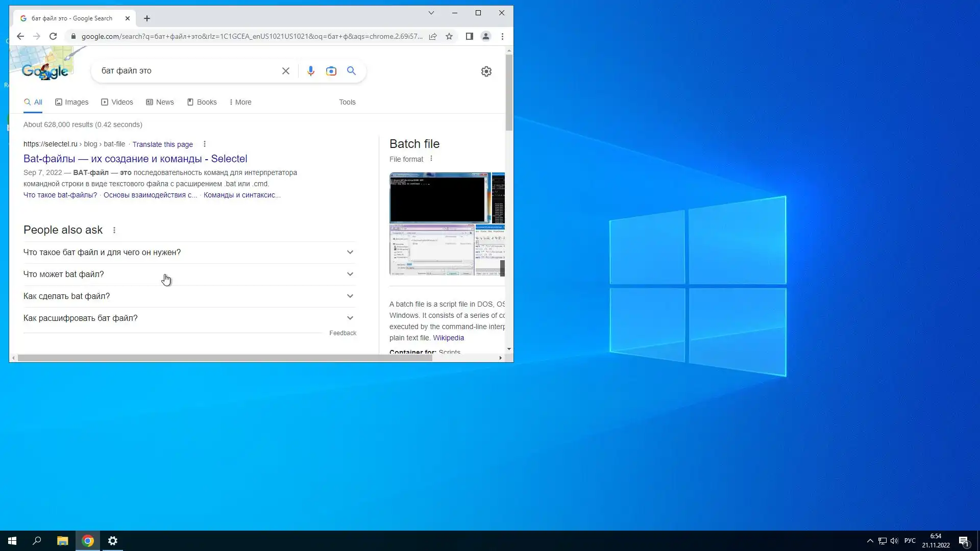
Task: Share this page from address bar
Action: [x=433, y=36]
